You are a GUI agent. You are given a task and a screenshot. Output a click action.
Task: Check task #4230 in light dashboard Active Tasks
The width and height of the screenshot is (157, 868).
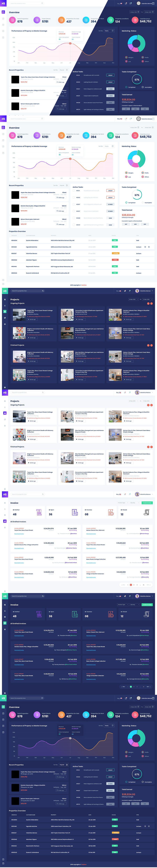click(x=74, y=218)
